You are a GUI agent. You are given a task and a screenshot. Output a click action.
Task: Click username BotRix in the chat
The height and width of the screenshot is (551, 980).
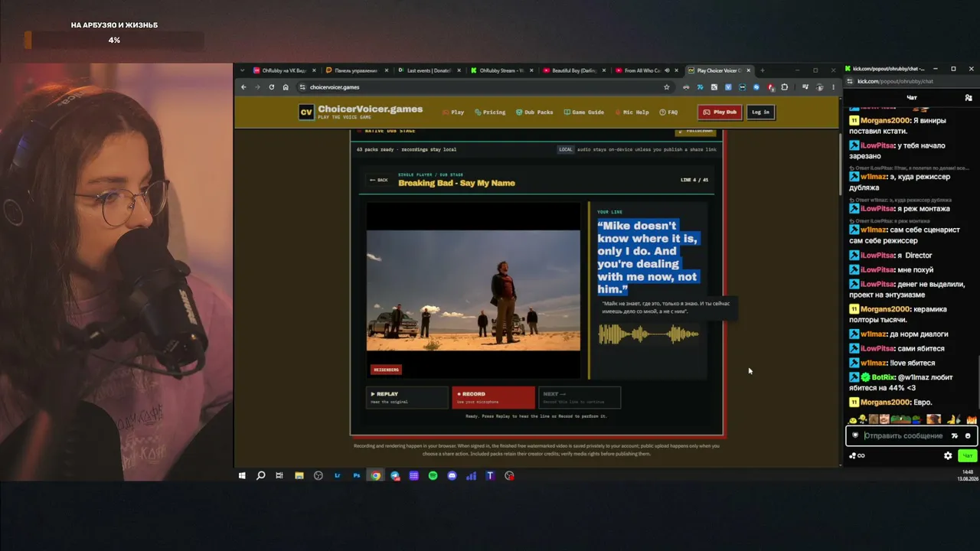point(884,377)
